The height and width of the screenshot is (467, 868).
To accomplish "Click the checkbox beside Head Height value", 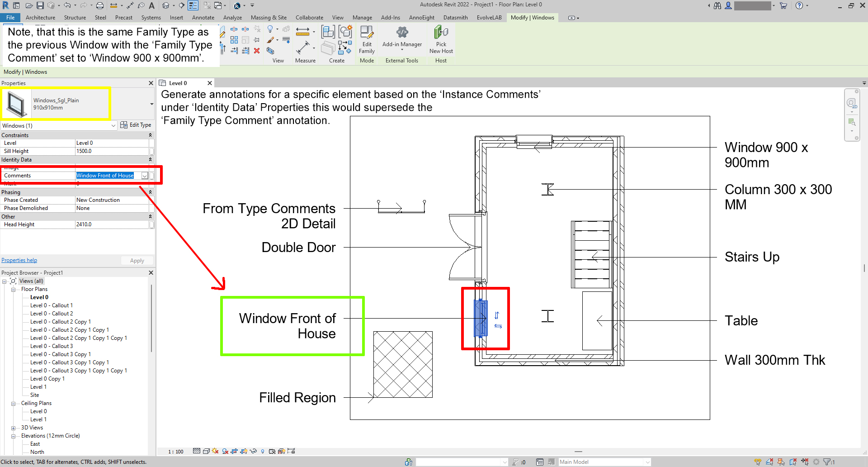I will coord(151,224).
